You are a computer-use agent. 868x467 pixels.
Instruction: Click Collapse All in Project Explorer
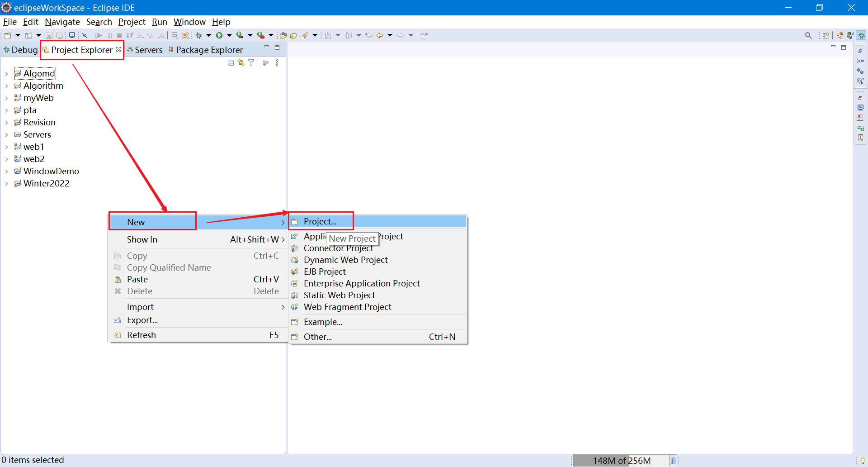tap(231, 63)
